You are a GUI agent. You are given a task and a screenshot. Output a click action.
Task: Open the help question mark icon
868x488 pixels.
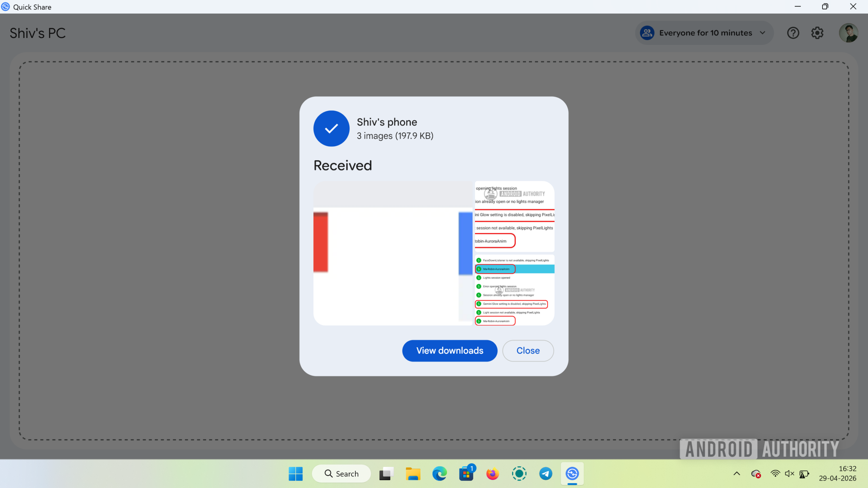click(x=793, y=33)
